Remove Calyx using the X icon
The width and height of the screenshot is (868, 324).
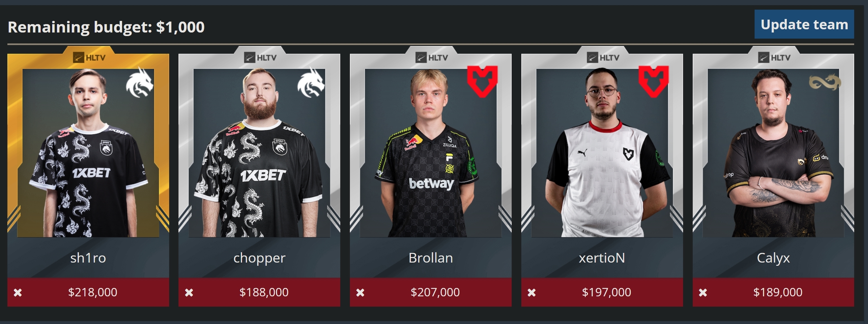703,292
